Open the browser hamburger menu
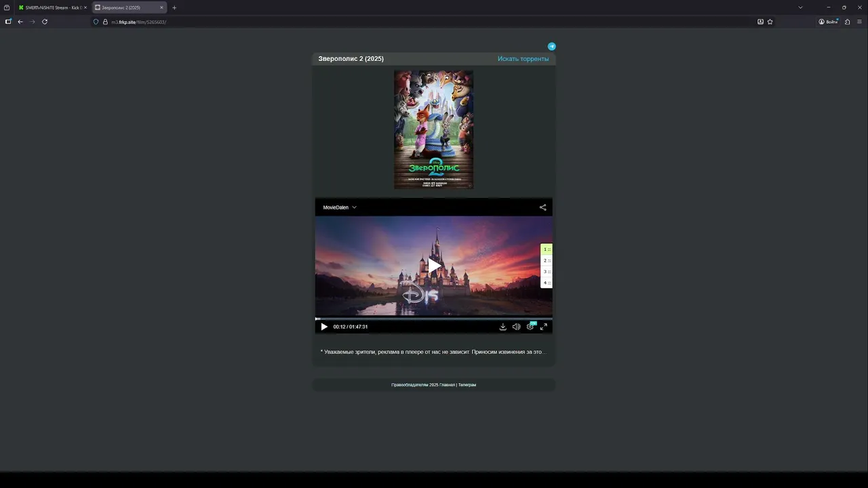Image resolution: width=868 pixels, height=488 pixels. [859, 22]
